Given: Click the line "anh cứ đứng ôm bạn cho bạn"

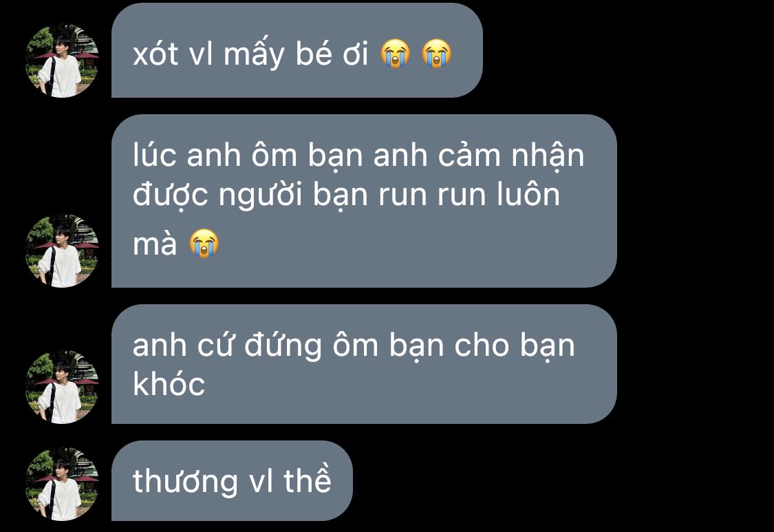Looking at the screenshot, I should coord(354,345).
